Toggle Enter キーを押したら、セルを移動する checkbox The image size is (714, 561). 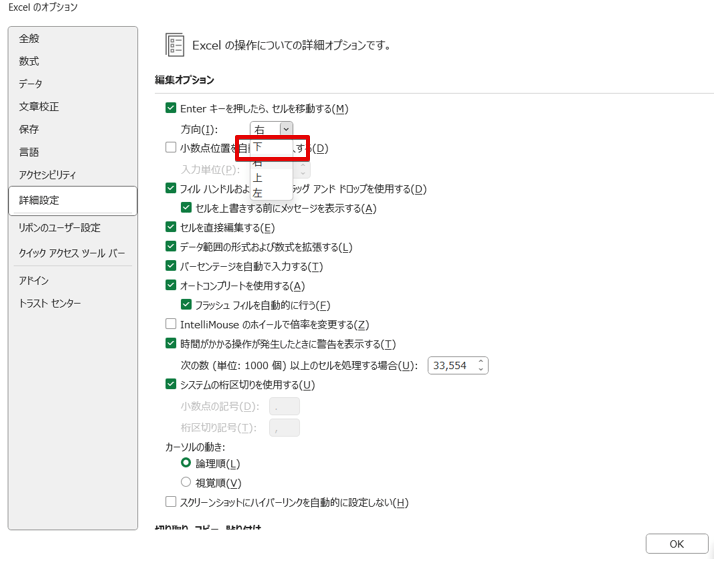click(171, 108)
